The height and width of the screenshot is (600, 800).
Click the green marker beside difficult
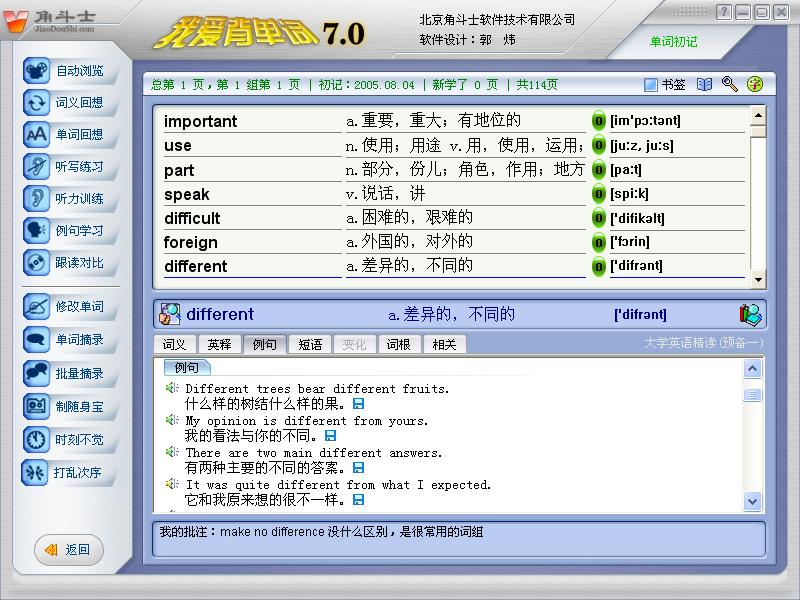click(598, 218)
